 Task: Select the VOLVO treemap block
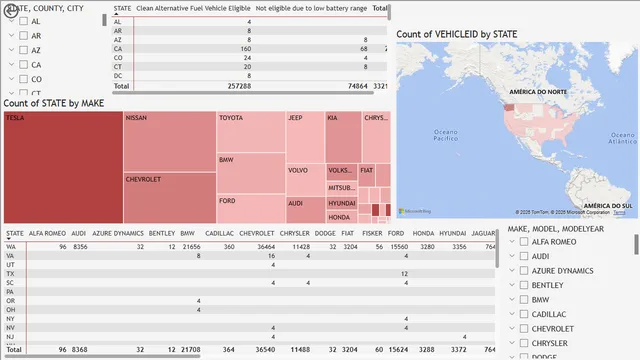(x=305, y=180)
